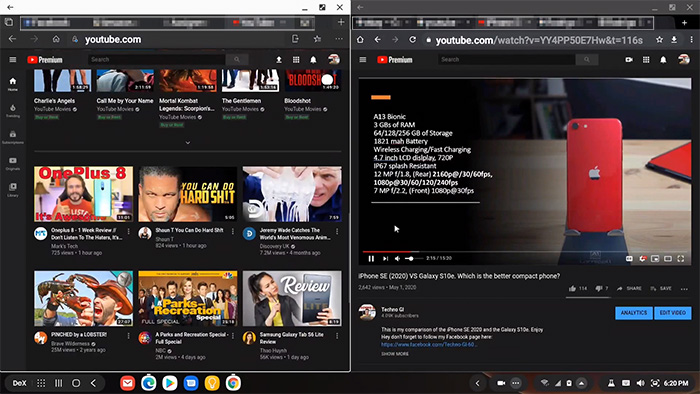The height and width of the screenshot is (394, 700).
Task: Open the Facebook link in description
Action: pyautogui.click(x=429, y=344)
